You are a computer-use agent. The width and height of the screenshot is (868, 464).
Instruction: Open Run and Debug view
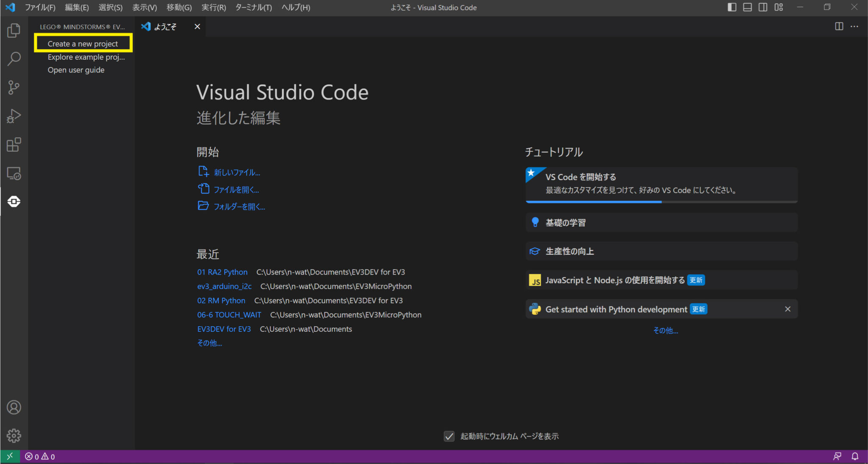pos(14,116)
